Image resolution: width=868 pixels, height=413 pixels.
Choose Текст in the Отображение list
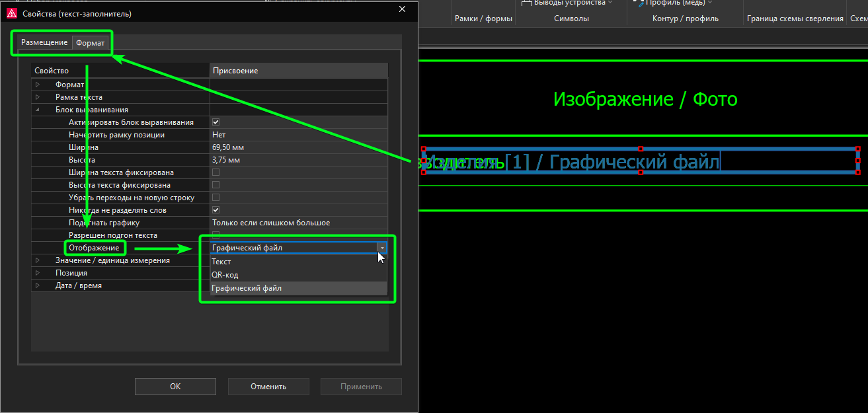point(299,262)
